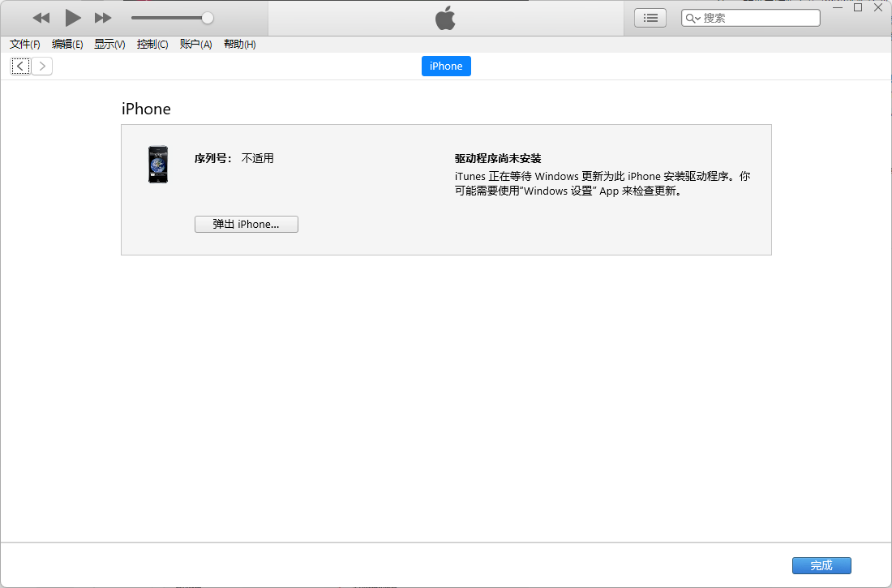Open the 文件(F) menu

click(25, 45)
